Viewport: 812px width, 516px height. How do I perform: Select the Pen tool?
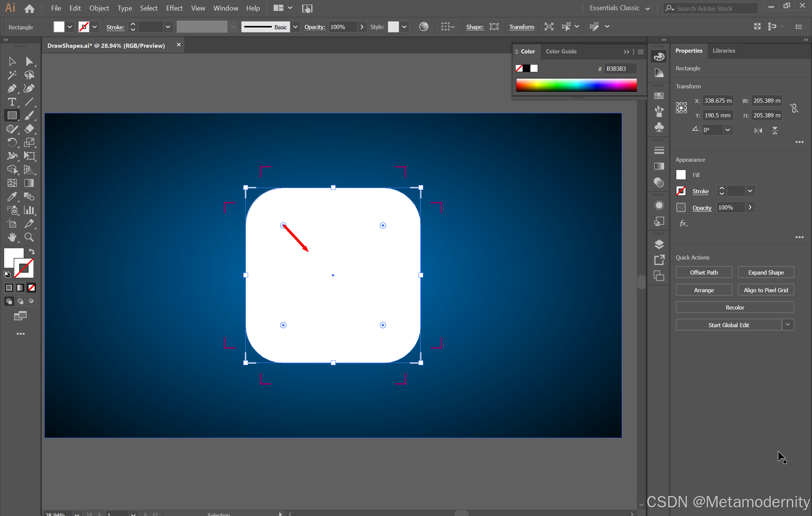click(12, 88)
